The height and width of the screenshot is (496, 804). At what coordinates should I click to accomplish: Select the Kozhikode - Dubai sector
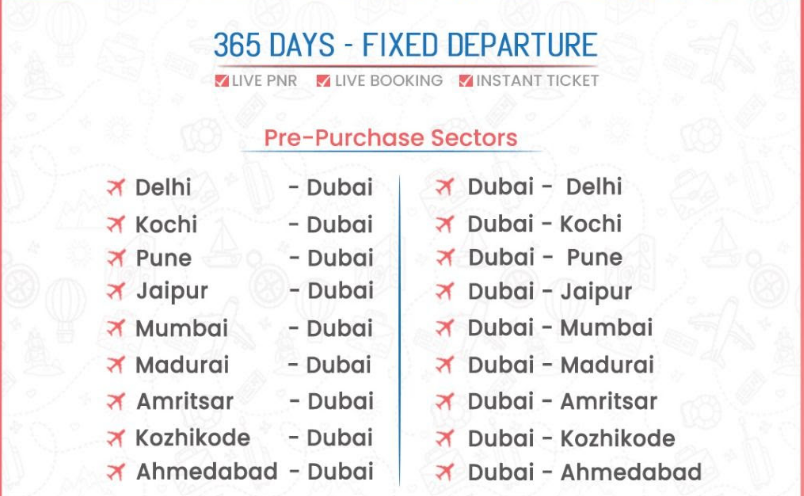254,438
